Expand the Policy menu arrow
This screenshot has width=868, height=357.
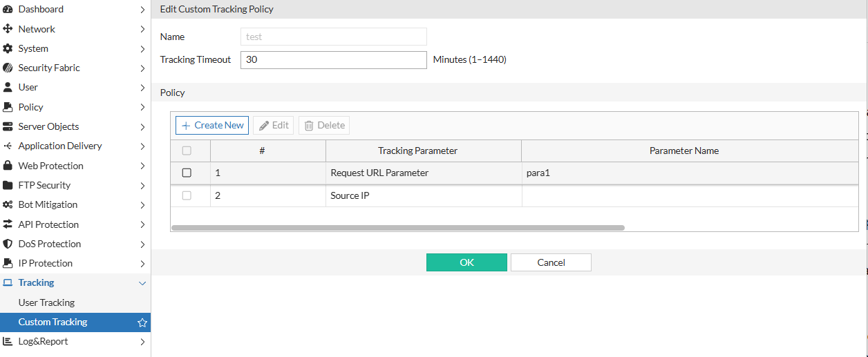coord(142,107)
